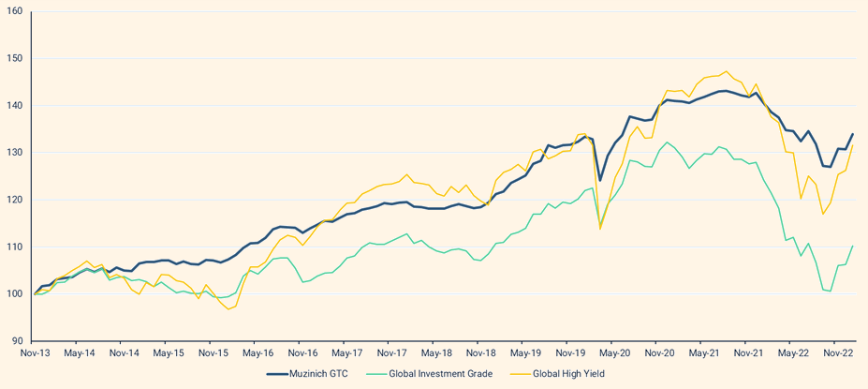Click the May-16 x-axis label
Image resolution: width=868 pixels, height=389 pixels.
(257, 353)
